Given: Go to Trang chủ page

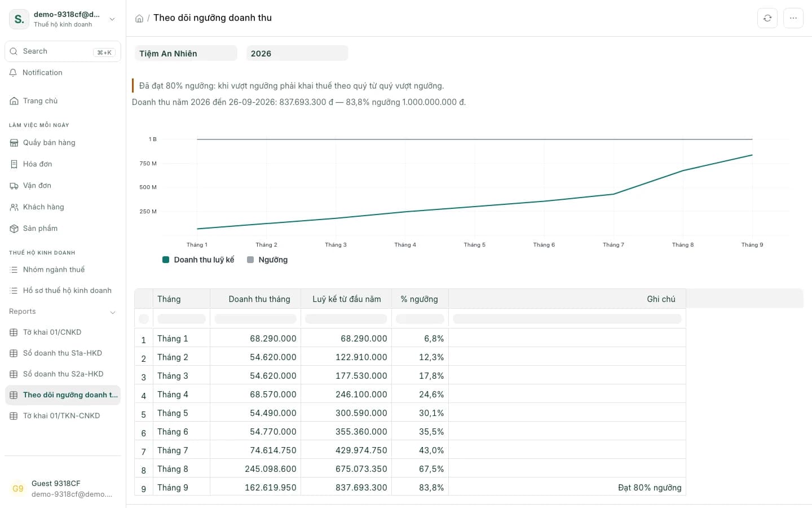Looking at the screenshot, I should (x=63, y=101).
